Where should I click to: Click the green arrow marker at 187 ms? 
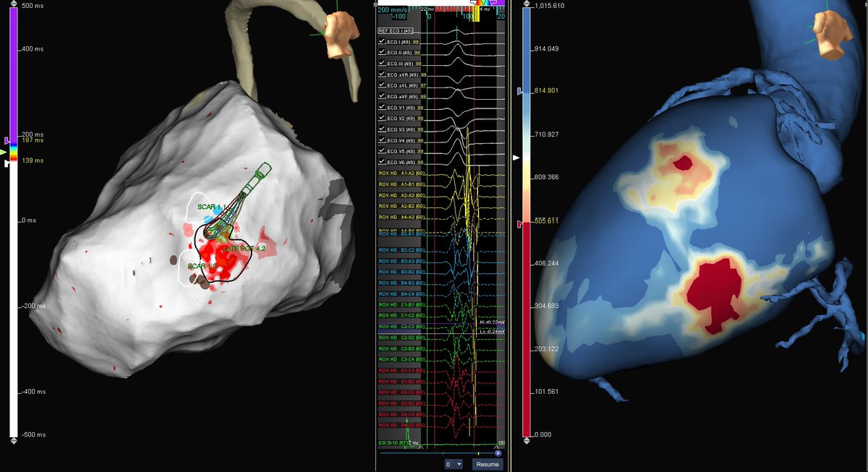coord(5,153)
